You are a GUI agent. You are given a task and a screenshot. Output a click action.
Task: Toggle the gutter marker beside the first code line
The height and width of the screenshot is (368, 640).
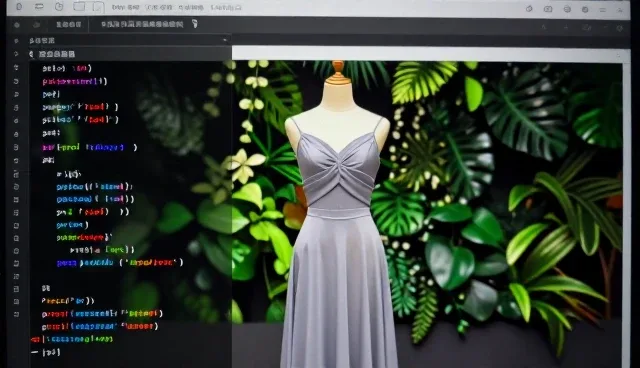pos(16,68)
